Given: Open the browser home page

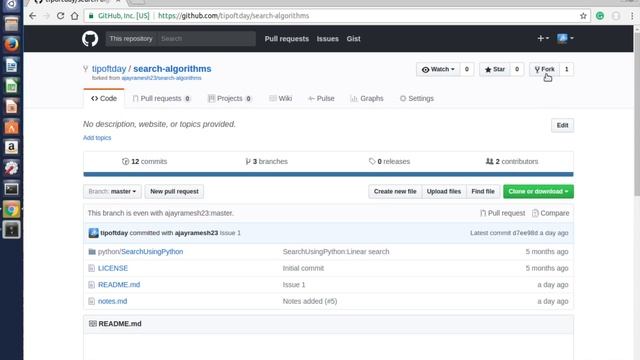Looking at the screenshot, I should [x=74, y=16].
